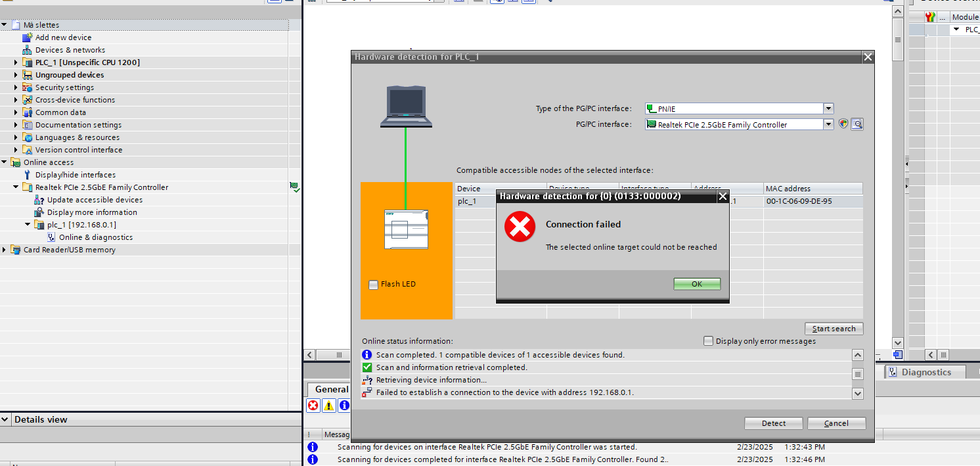Collapse the Må slettes project node
980x466 pixels.
[x=4, y=25]
